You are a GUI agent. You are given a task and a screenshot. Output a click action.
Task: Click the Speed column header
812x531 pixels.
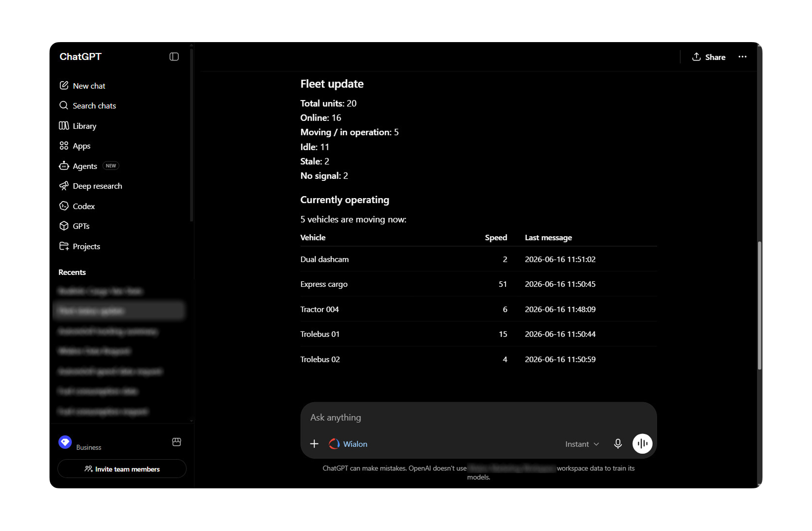point(496,237)
